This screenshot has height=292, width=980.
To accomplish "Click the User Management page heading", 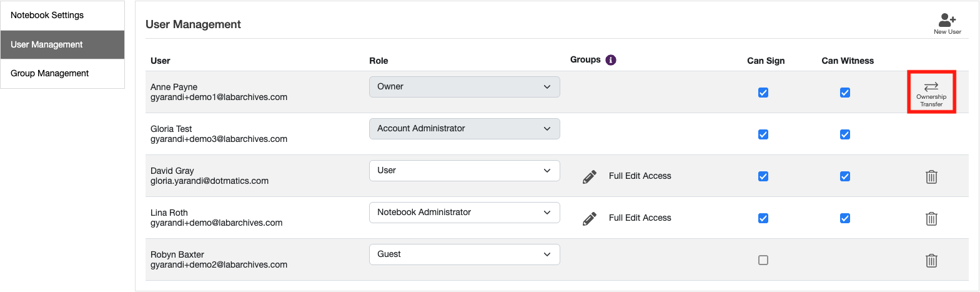I will coord(193,24).
